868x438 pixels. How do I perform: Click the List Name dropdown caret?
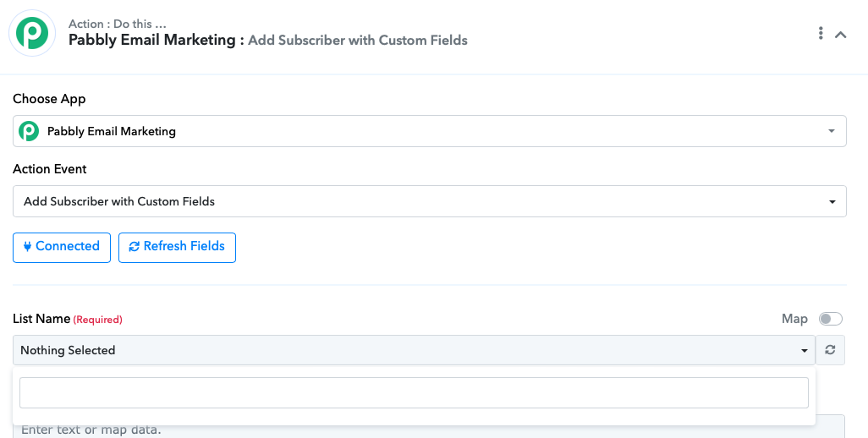pos(804,351)
